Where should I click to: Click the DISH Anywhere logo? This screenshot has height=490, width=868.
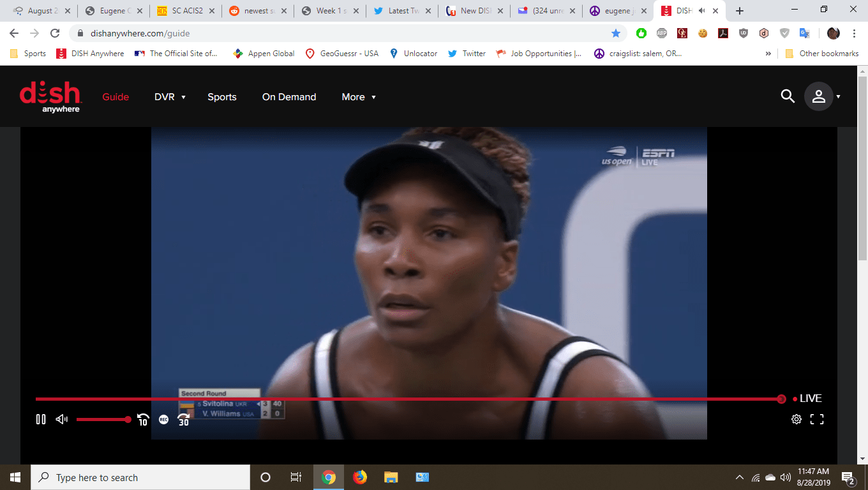coord(51,97)
